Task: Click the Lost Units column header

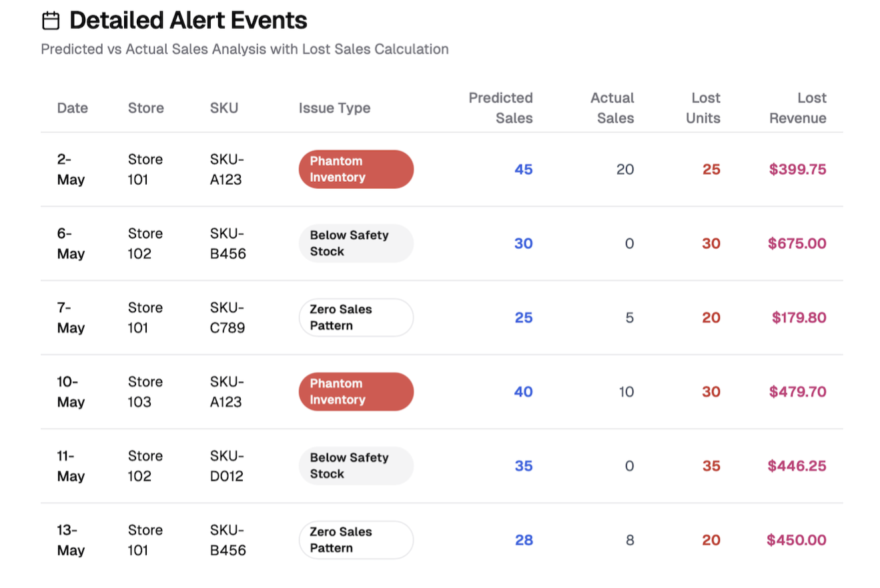Action: click(704, 108)
